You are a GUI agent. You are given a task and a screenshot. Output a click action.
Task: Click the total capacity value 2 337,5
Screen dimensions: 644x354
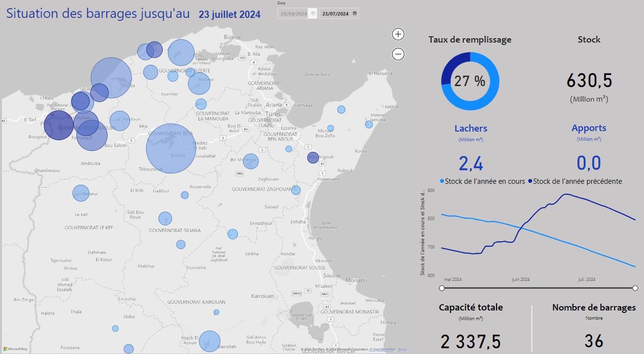coord(471,341)
